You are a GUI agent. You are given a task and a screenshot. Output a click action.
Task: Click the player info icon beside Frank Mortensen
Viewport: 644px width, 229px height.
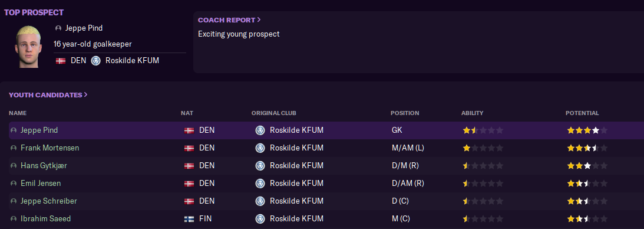click(14, 148)
